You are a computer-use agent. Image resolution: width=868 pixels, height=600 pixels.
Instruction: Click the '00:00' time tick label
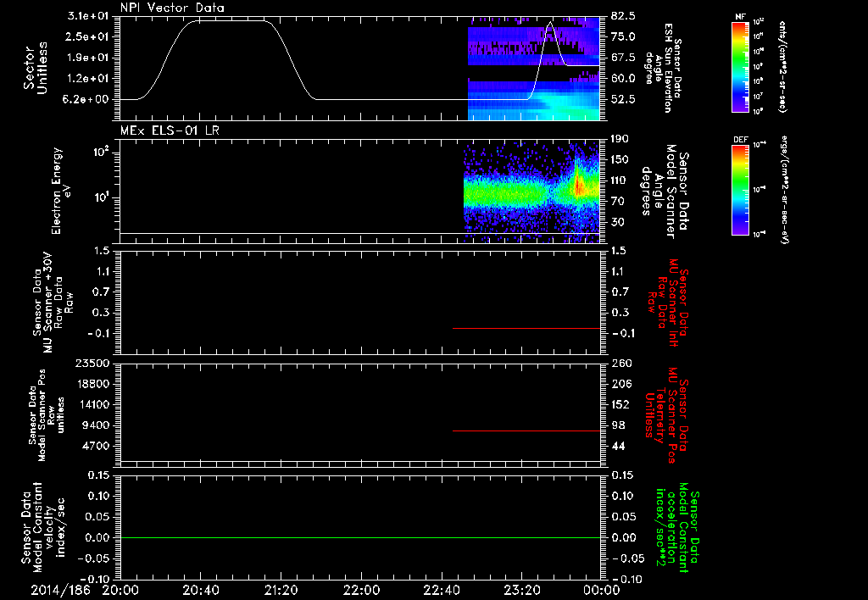coord(602,590)
